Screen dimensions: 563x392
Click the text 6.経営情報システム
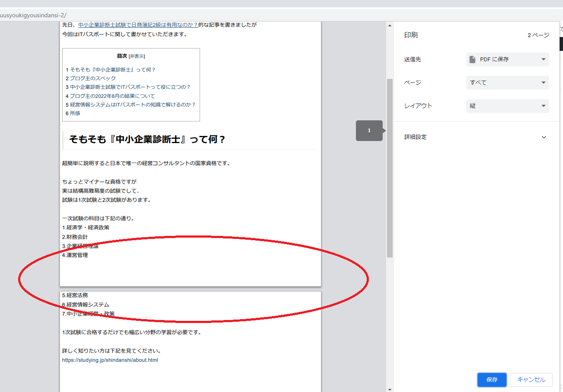85,305
